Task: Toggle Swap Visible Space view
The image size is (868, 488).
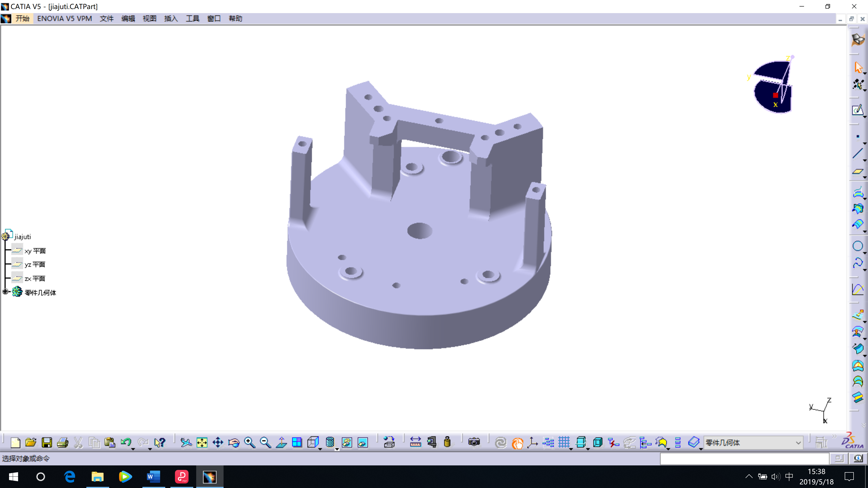Action: [363, 443]
